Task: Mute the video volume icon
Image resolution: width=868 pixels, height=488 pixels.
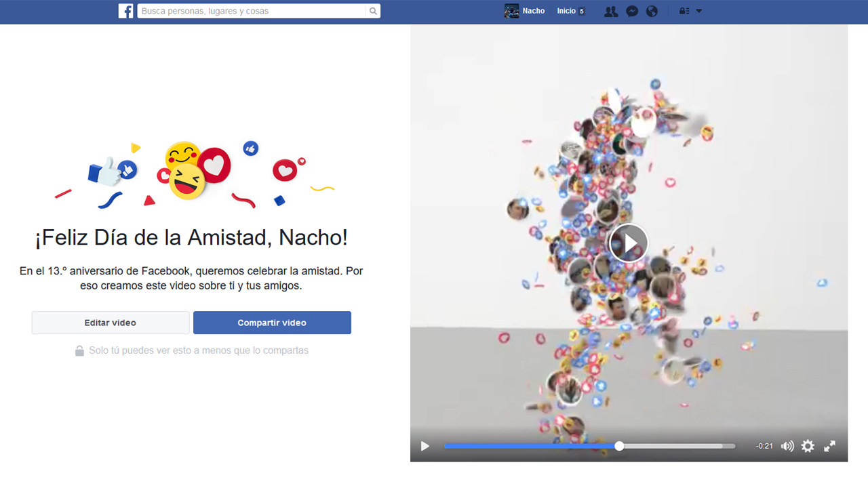Action: click(x=787, y=446)
